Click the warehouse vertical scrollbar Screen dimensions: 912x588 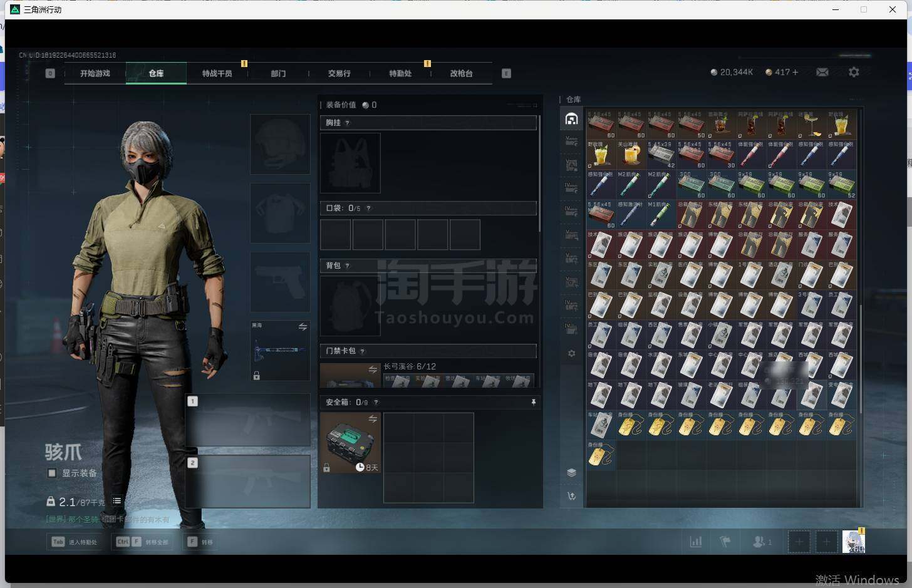point(861,359)
